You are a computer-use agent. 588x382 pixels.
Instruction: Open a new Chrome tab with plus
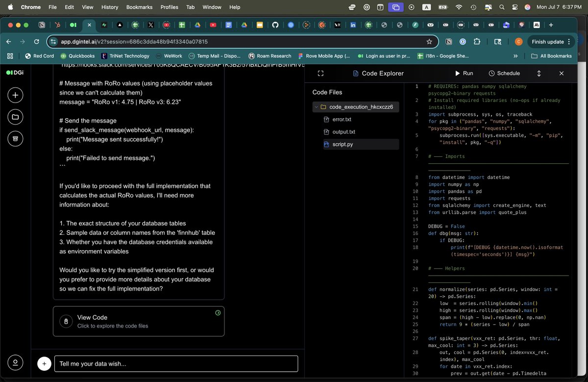[551, 25]
